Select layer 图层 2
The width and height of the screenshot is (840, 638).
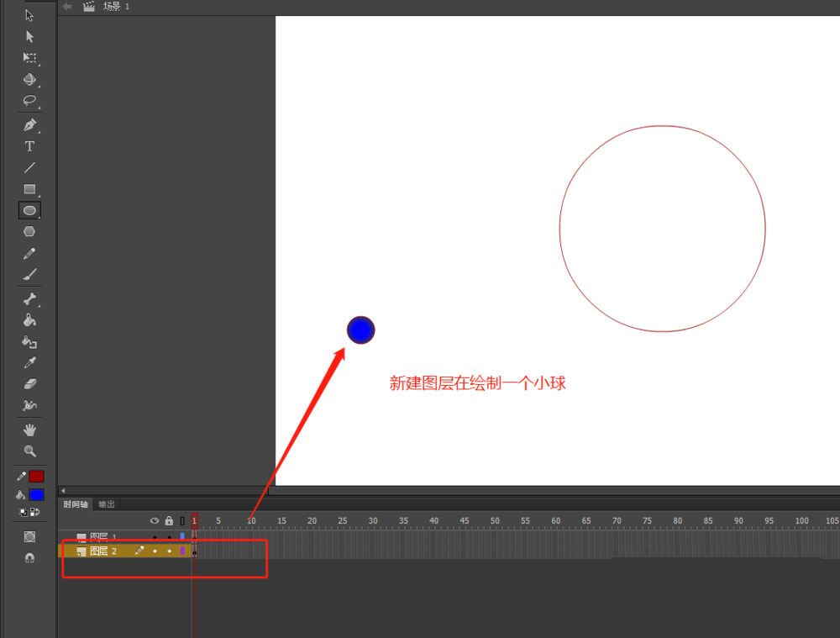click(x=102, y=551)
